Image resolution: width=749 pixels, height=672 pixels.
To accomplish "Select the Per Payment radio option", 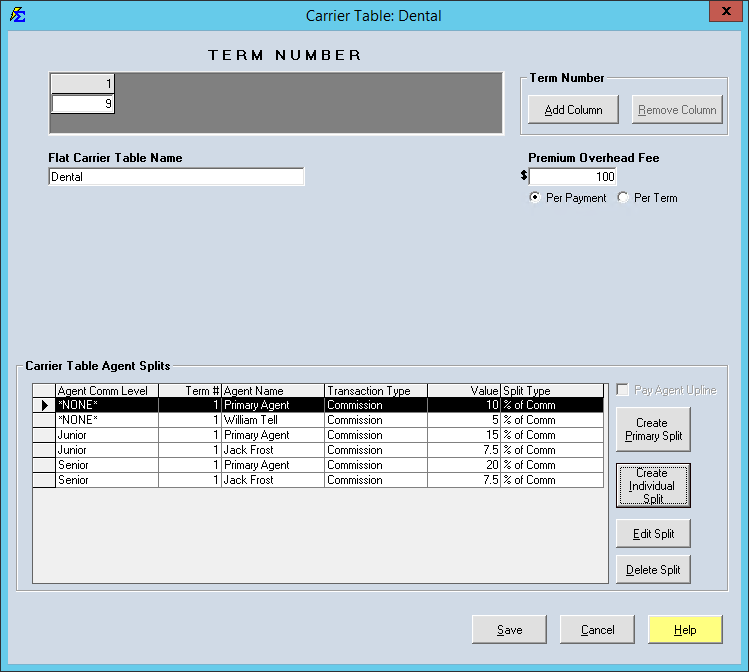I will [536, 198].
